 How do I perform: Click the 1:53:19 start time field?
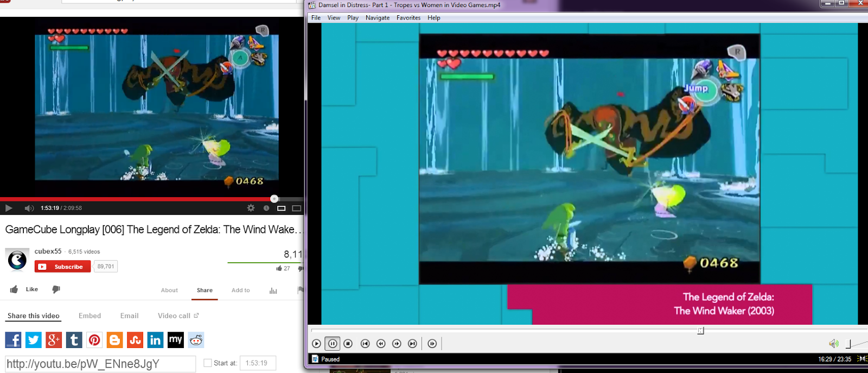tap(258, 363)
